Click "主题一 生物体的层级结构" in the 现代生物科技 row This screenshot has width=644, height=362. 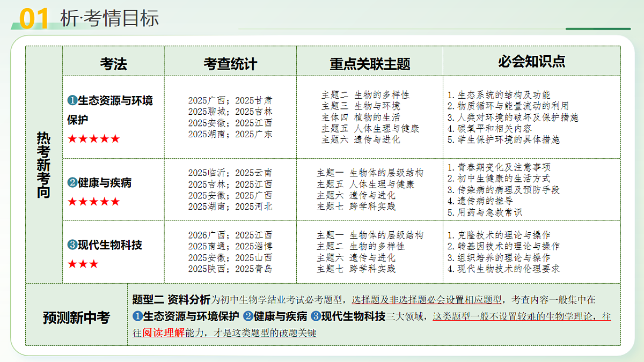[370, 235]
